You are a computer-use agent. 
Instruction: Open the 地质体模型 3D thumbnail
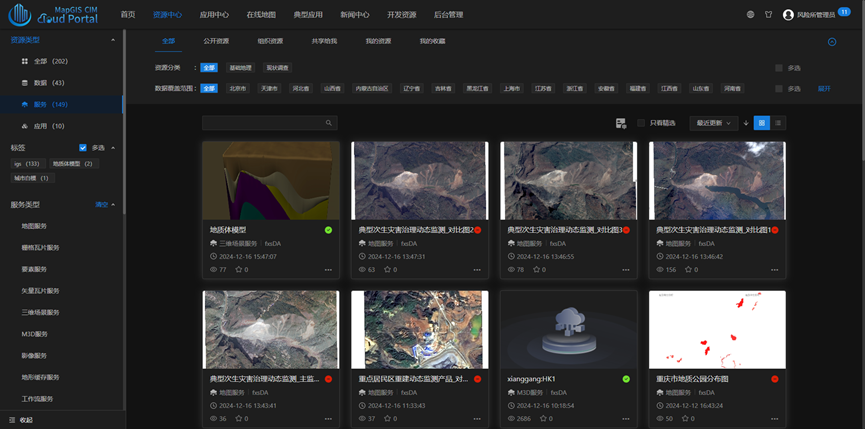(271, 181)
